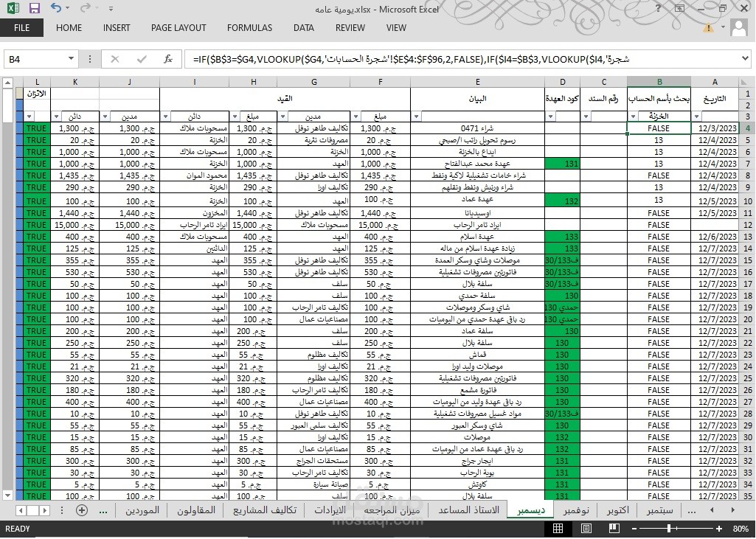Click cell with ايراد تامر الرحاب in البيان

[x=477, y=225]
